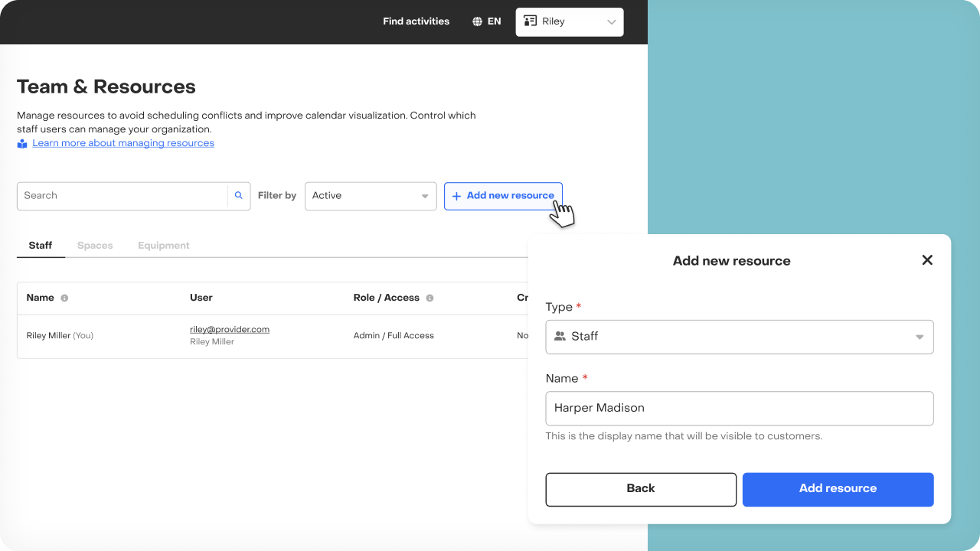This screenshot has height=551, width=980.
Task: Open the Active filter dropdown
Action: pyautogui.click(x=371, y=196)
